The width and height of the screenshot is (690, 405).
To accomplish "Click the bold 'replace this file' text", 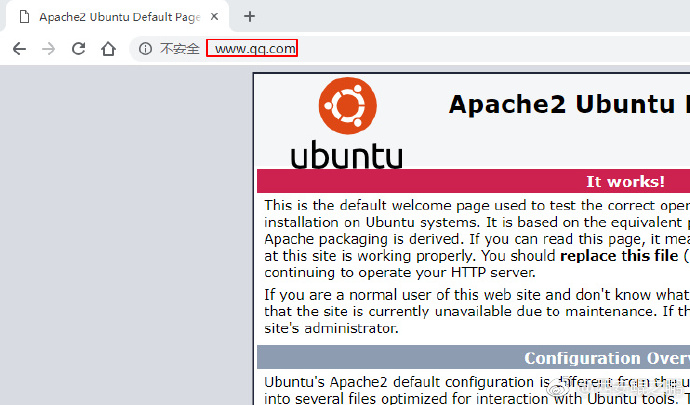I will (x=619, y=256).
